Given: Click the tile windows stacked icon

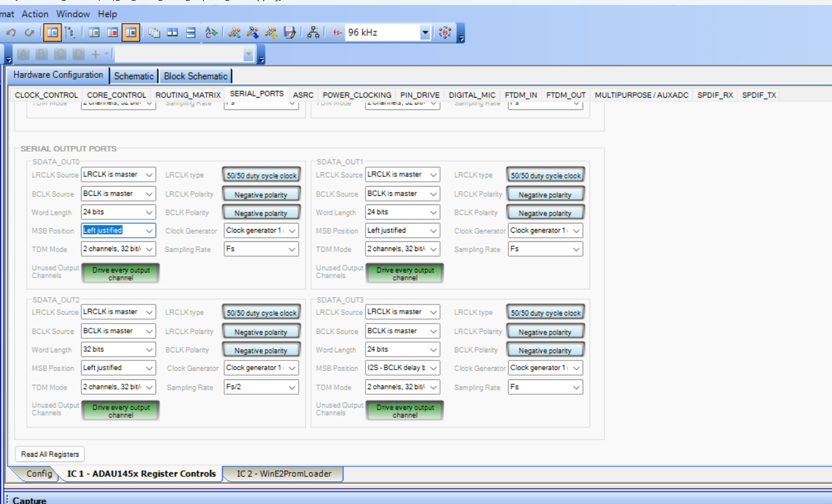Looking at the screenshot, I should click(191, 33).
